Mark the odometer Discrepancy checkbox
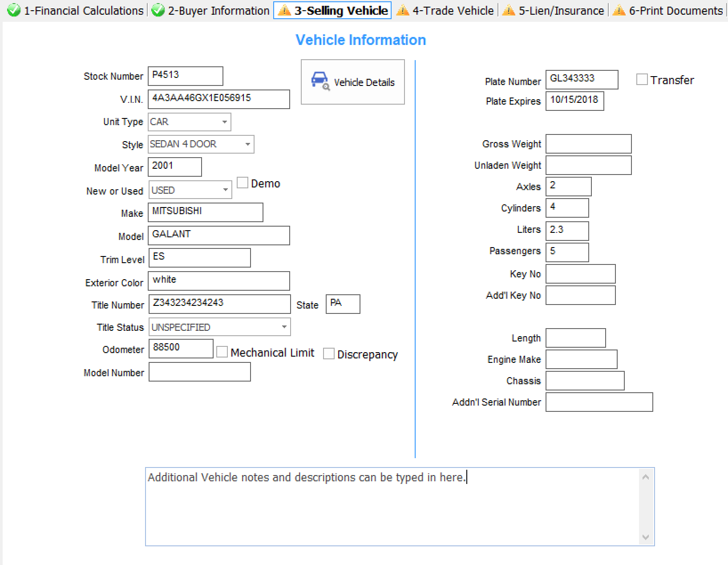 pos(329,354)
